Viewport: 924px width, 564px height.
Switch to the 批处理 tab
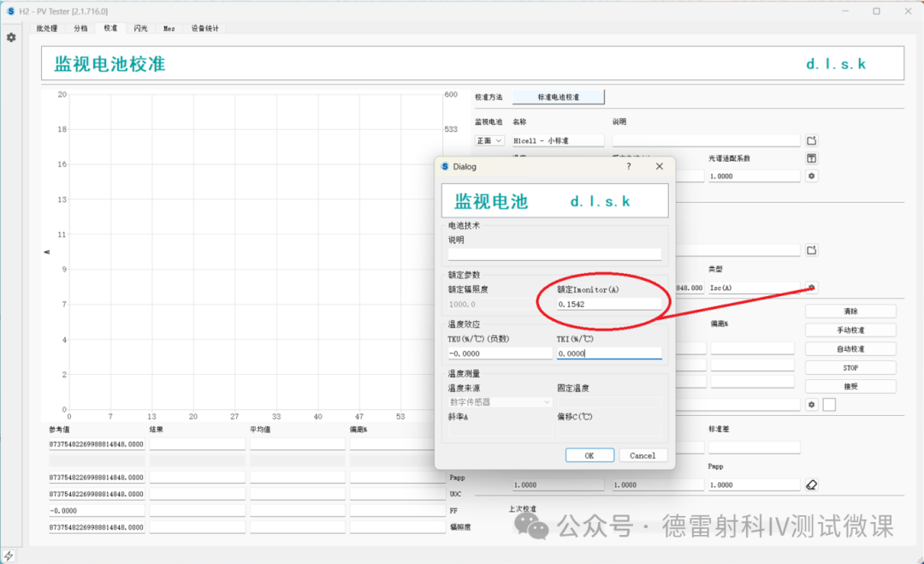[x=46, y=28]
